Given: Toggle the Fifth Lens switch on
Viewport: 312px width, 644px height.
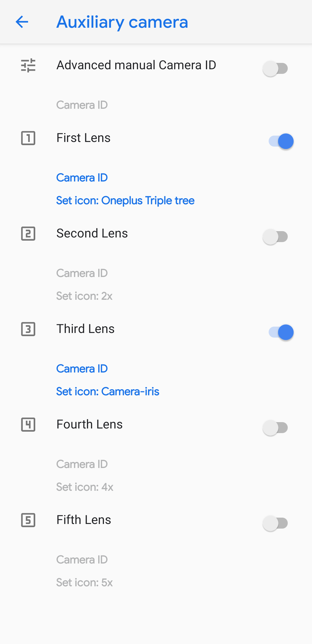Looking at the screenshot, I should coord(275,523).
